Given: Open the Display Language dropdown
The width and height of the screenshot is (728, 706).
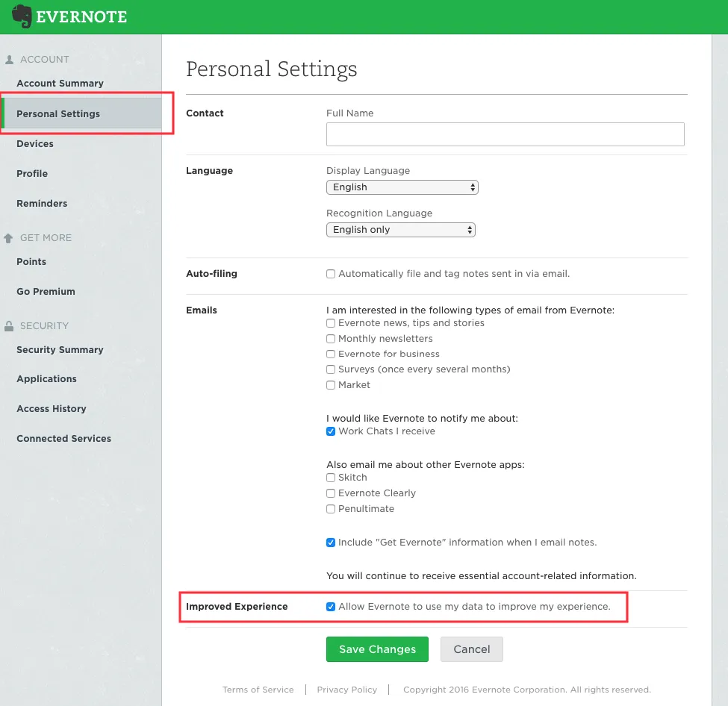Looking at the screenshot, I should click(402, 187).
